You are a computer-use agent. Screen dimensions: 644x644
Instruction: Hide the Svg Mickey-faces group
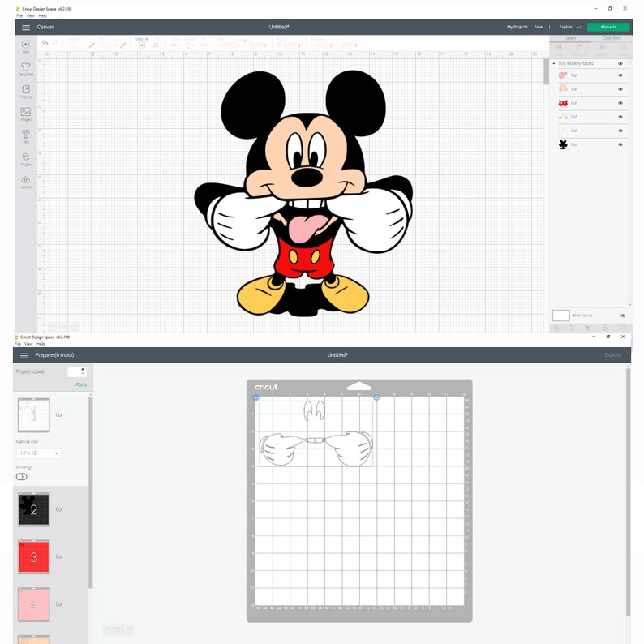pos(620,63)
